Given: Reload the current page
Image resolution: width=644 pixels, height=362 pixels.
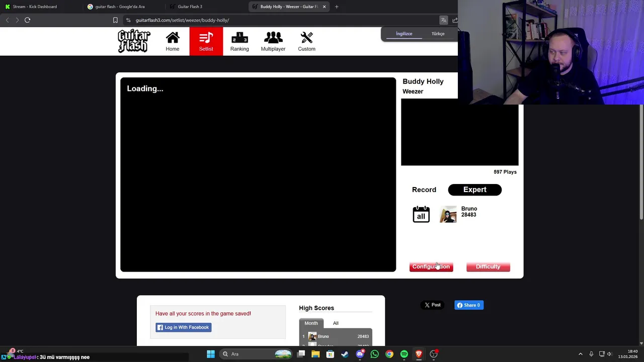Looking at the screenshot, I should click(27, 20).
